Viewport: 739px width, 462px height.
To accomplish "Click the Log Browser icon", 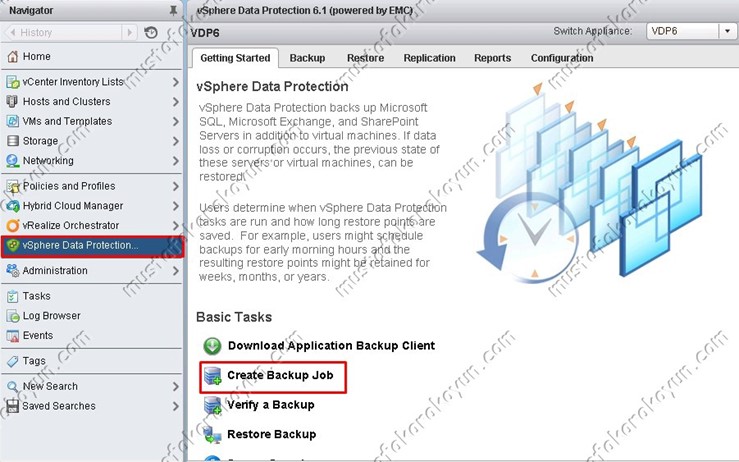I will [13, 316].
